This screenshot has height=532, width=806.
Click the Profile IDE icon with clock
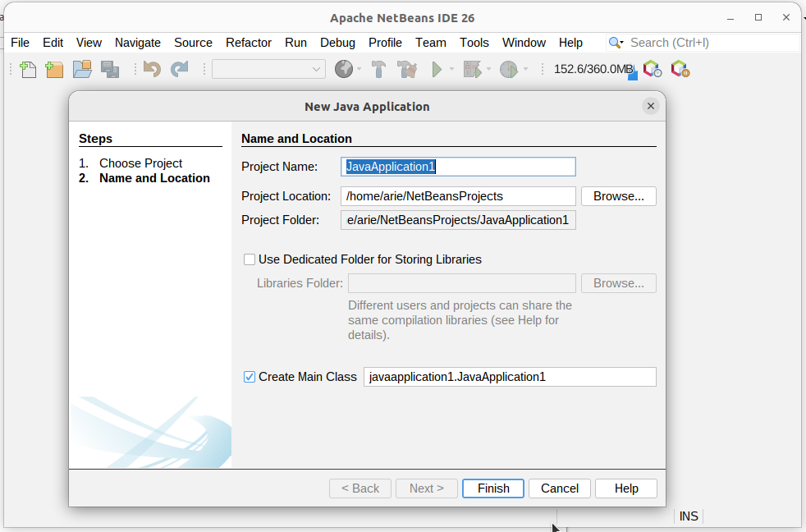click(x=653, y=69)
